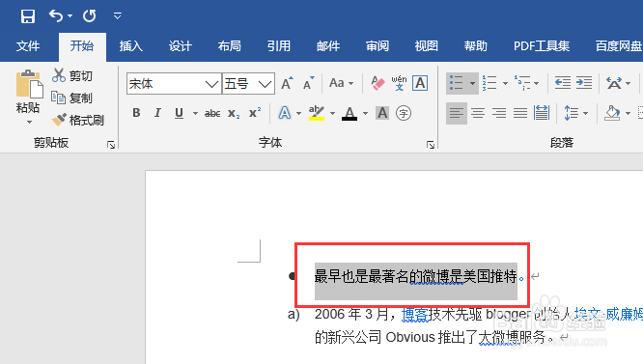Apply distributed alignment
643x364 pixels.
pos(542,113)
